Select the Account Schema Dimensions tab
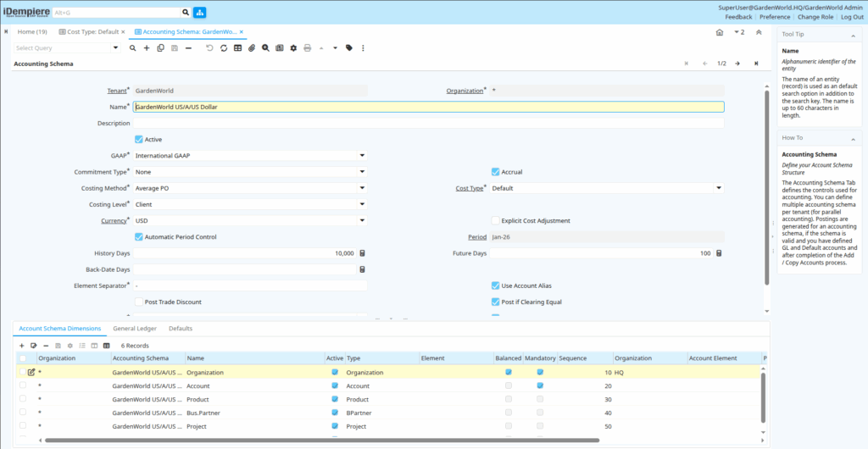868x449 pixels. pos(60,329)
